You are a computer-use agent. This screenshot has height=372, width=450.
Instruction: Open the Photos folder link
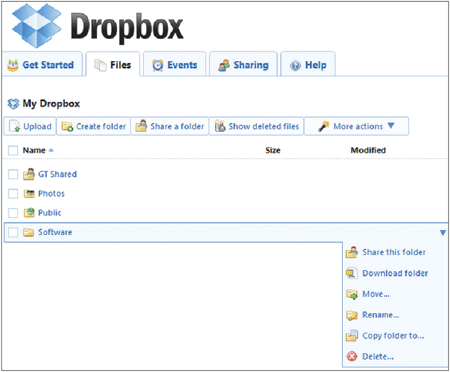(x=51, y=193)
